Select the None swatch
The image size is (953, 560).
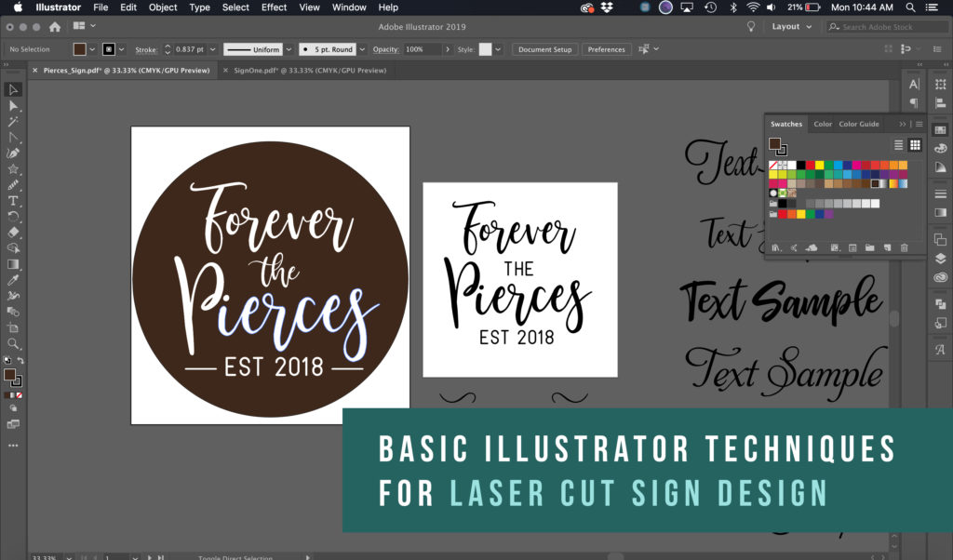tap(773, 166)
